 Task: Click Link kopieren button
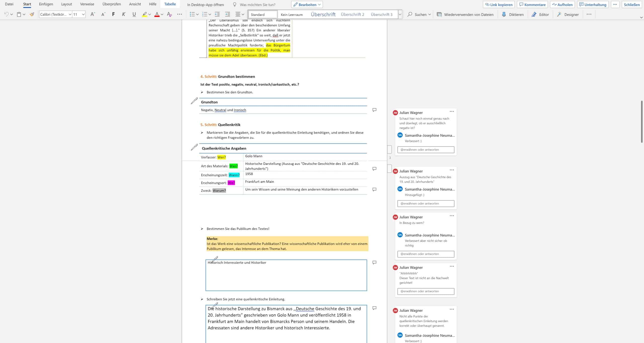499,5
